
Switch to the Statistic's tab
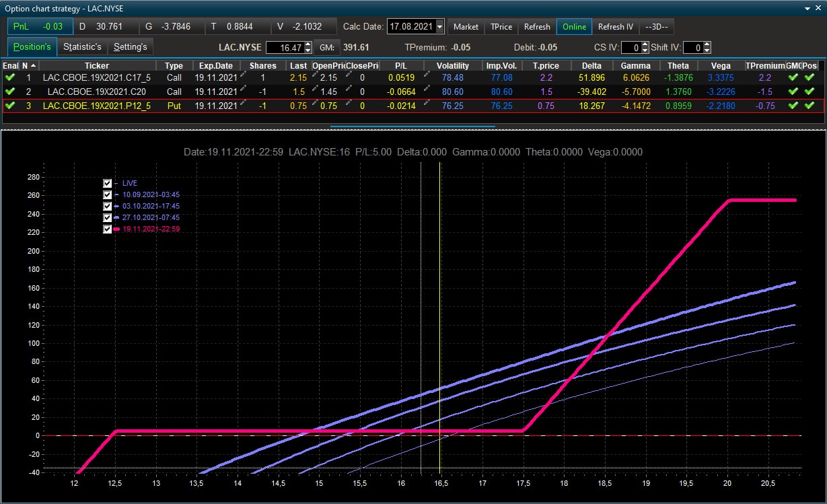tap(82, 46)
